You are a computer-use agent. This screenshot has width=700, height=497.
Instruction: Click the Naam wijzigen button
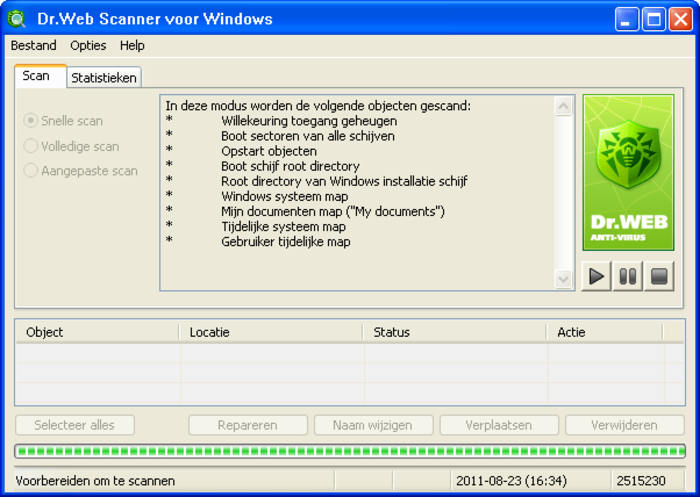coord(373,425)
